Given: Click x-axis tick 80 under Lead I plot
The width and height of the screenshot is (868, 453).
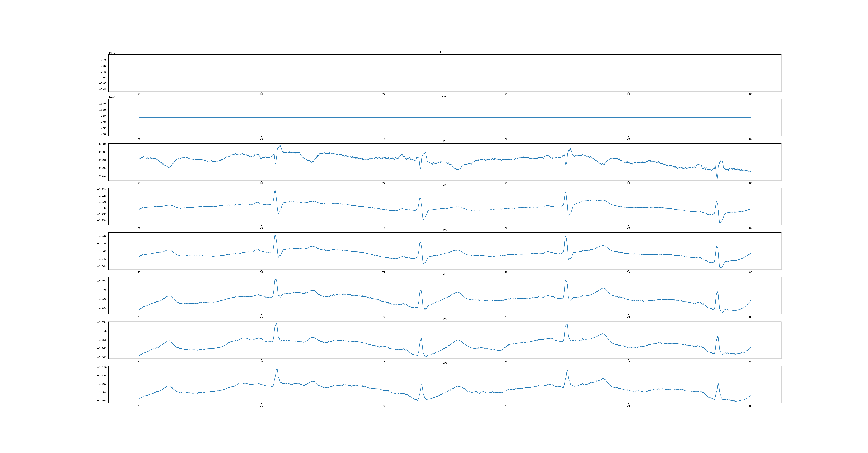Looking at the screenshot, I should (x=750, y=94).
